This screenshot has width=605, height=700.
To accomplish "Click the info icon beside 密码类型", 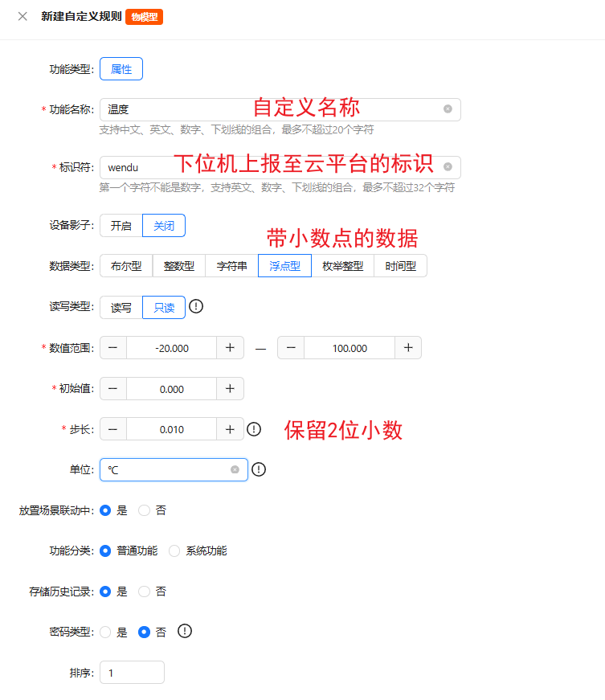I will point(185,631).
